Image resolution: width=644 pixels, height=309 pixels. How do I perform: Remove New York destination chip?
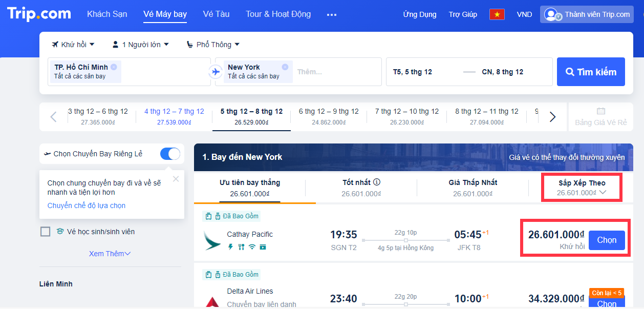coord(285,67)
